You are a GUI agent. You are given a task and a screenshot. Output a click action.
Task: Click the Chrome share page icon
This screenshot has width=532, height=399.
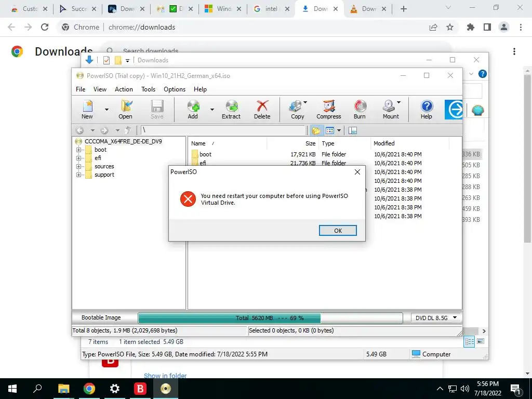click(x=433, y=27)
